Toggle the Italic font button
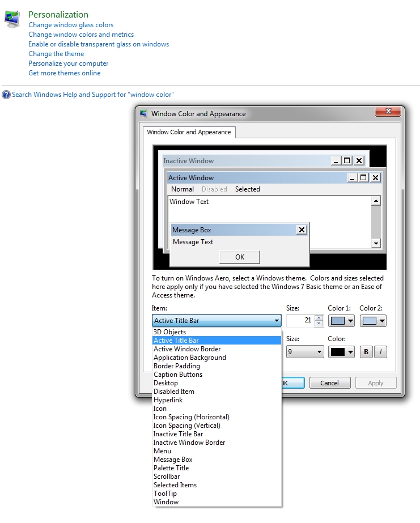Viewport: 420px width, 523px height. pos(381,352)
